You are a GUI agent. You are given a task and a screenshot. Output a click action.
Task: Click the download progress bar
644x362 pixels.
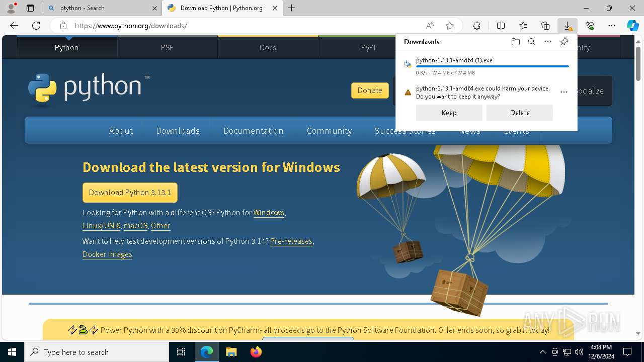click(x=492, y=66)
